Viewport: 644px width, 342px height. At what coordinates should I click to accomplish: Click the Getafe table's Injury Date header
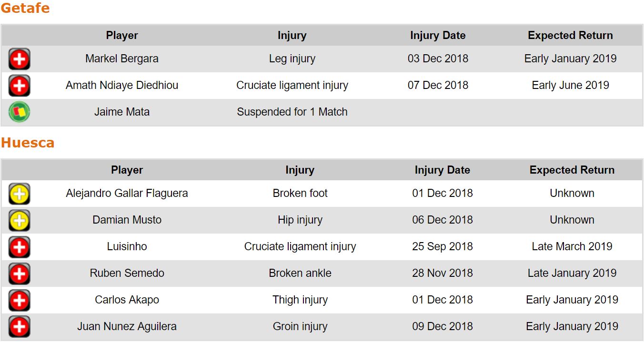(438, 35)
